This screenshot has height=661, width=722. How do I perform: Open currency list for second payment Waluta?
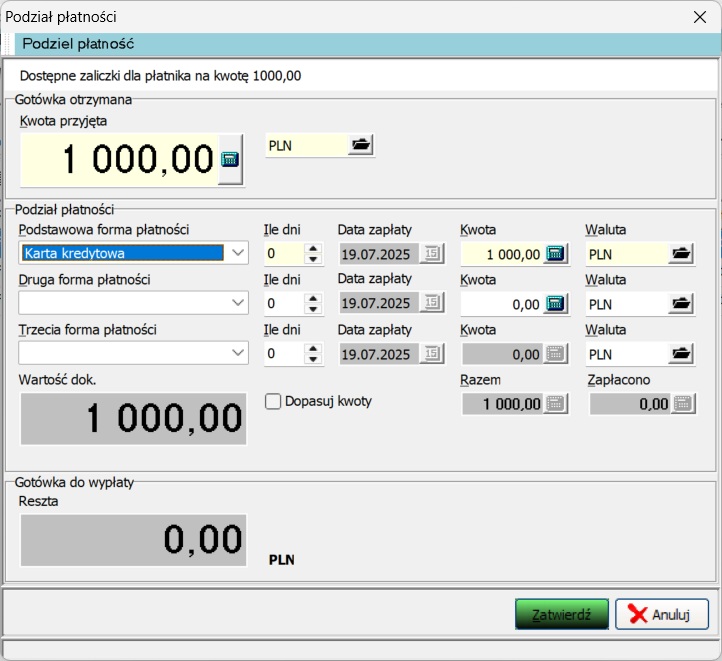point(681,303)
